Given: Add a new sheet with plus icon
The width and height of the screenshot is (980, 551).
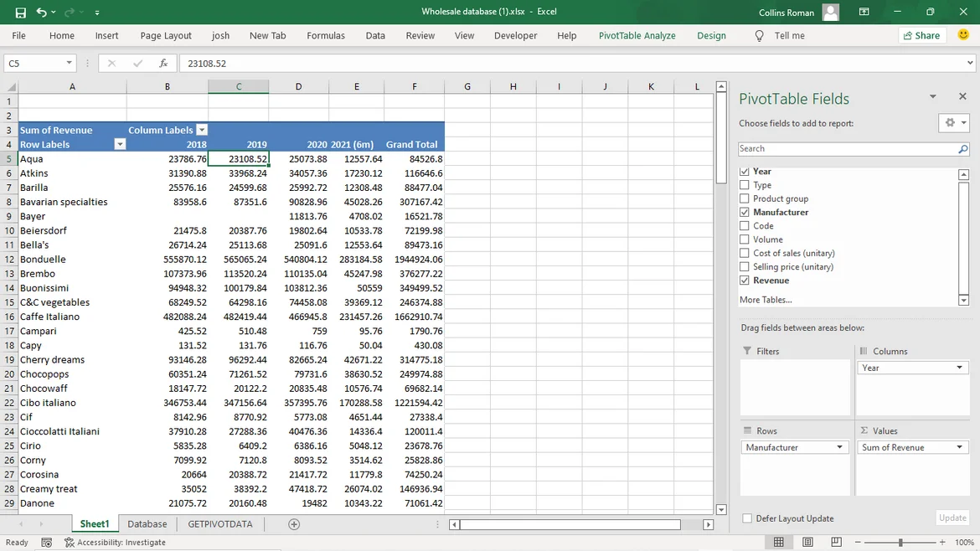Looking at the screenshot, I should 294,524.
